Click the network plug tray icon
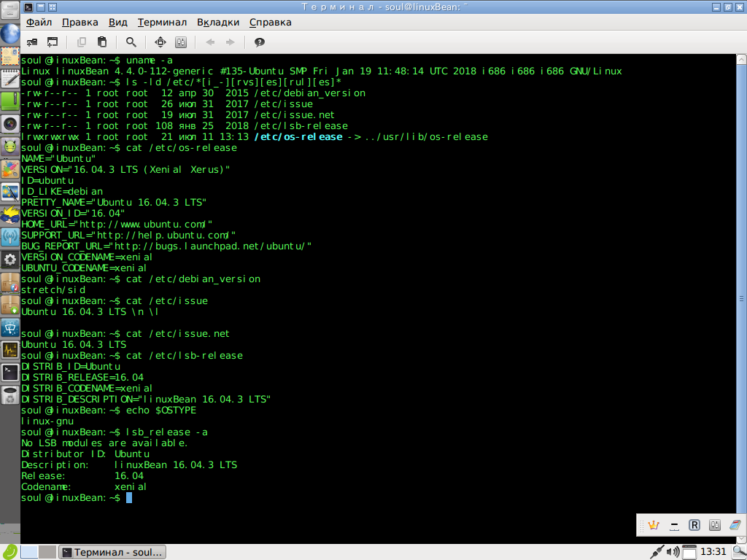Image resolution: width=747 pixels, height=560 pixels. pyautogui.click(x=657, y=552)
